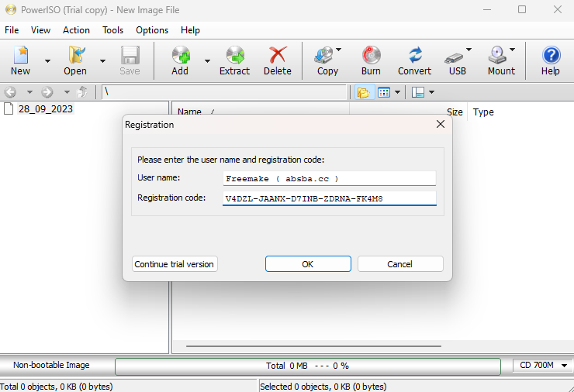The height and width of the screenshot is (392, 574).
Task: Open back history dropdown arrow
Action: 29,92
